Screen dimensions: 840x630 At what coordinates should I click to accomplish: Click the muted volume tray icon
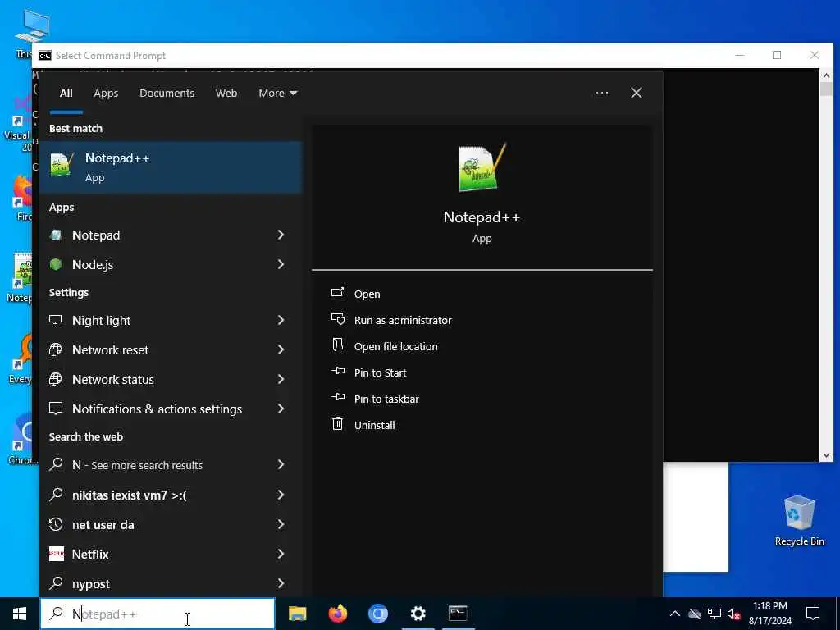(734, 614)
